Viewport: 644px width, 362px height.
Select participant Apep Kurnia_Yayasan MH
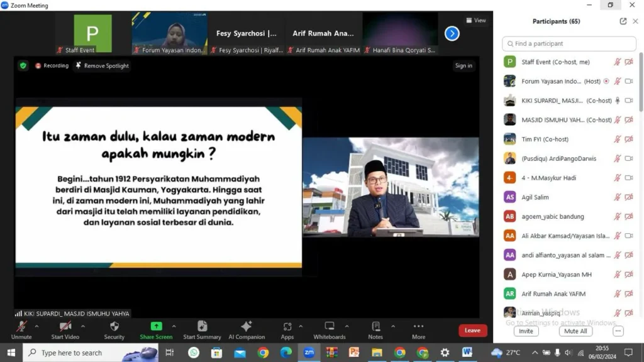569,274
